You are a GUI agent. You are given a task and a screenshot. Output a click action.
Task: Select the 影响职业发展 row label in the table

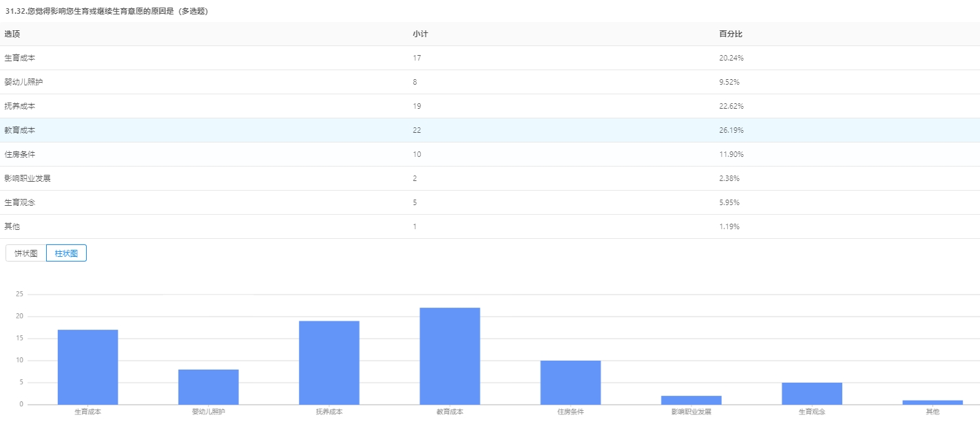28,178
